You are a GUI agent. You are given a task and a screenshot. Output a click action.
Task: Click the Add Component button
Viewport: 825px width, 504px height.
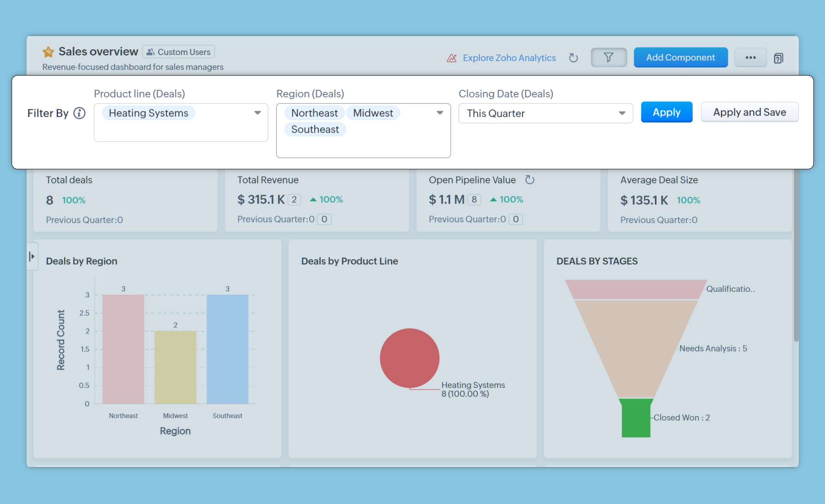pyautogui.click(x=680, y=58)
